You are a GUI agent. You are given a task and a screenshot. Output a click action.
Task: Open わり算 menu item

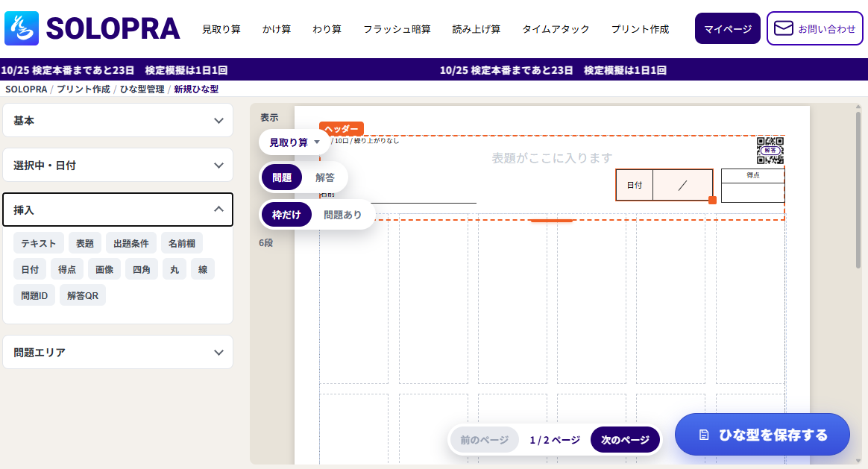pyautogui.click(x=327, y=29)
